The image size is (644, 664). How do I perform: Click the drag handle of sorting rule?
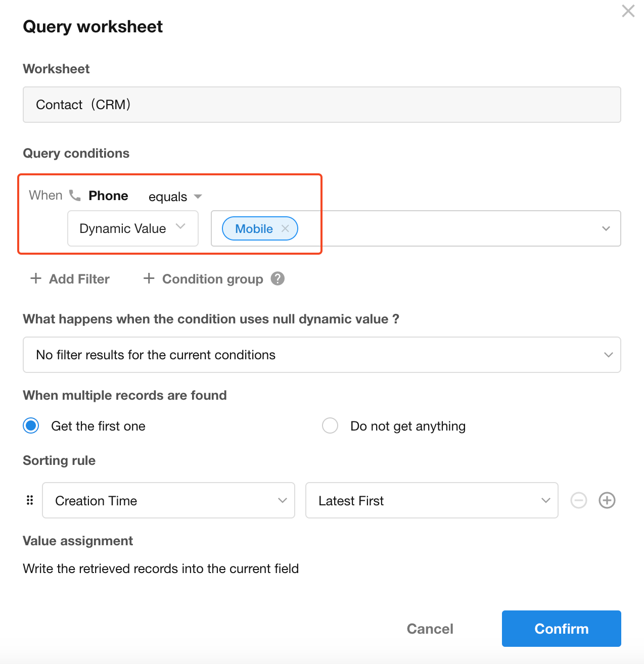click(x=30, y=500)
